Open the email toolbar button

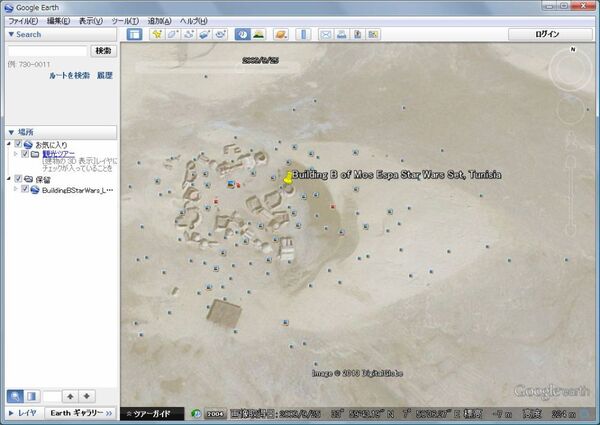click(326, 34)
